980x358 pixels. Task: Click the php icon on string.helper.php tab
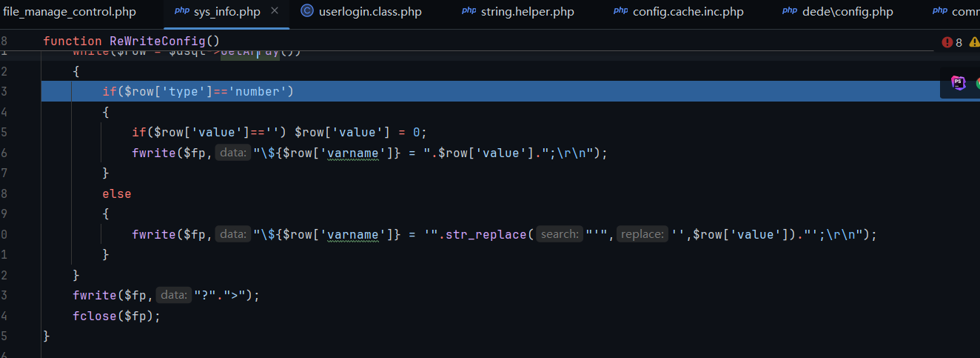click(x=469, y=11)
